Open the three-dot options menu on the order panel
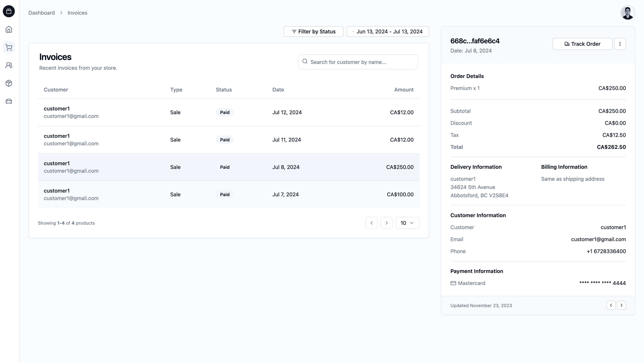 (620, 44)
